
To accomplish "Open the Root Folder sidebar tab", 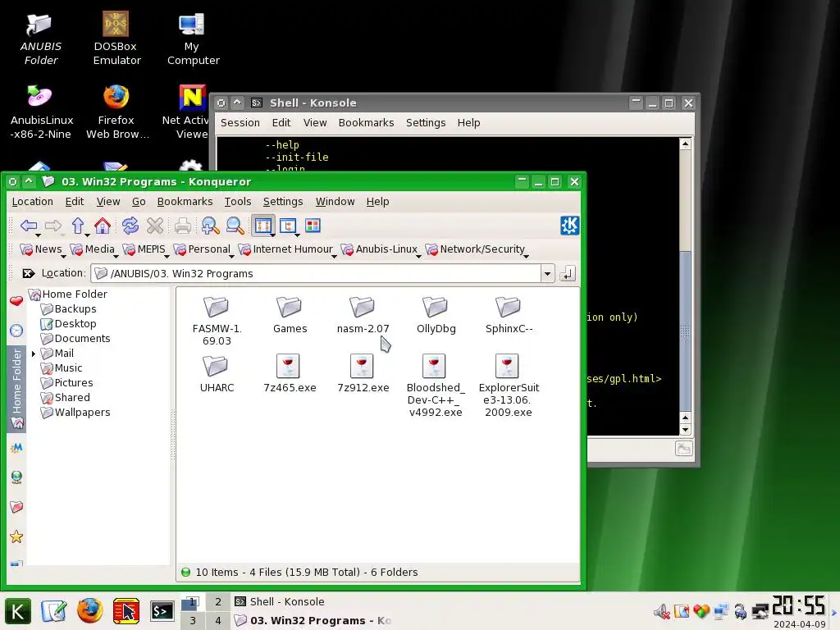I will coord(16,507).
